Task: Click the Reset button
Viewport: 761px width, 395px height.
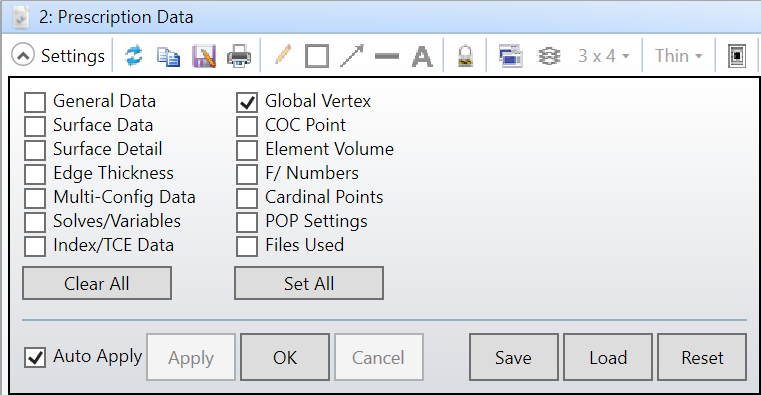Action: [x=702, y=358]
